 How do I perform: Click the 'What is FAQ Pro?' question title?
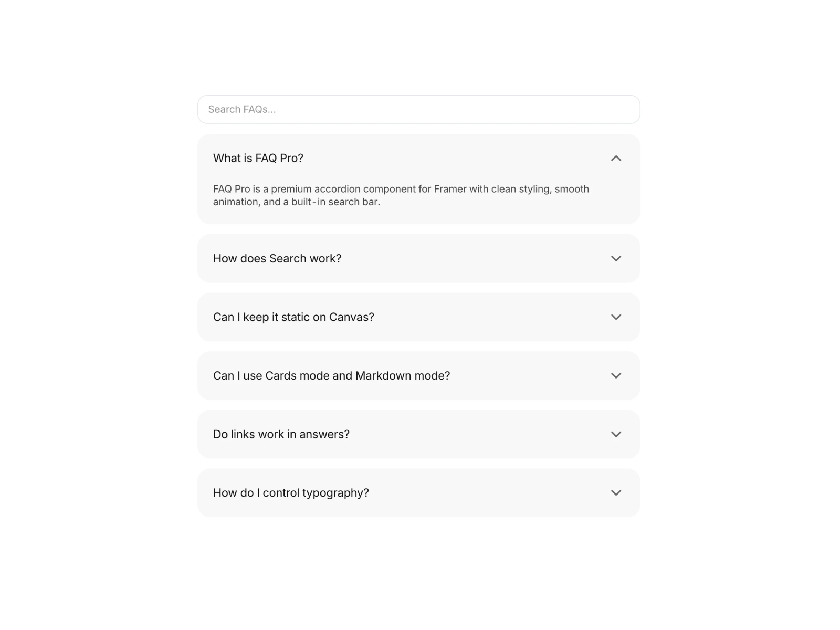click(x=258, y=158)
